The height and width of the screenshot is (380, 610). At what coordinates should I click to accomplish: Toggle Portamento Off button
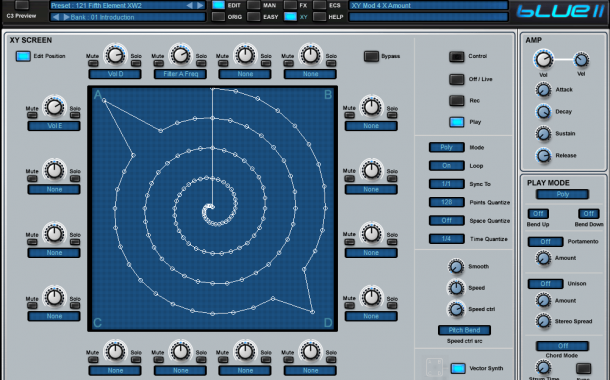tap(545, 242)
